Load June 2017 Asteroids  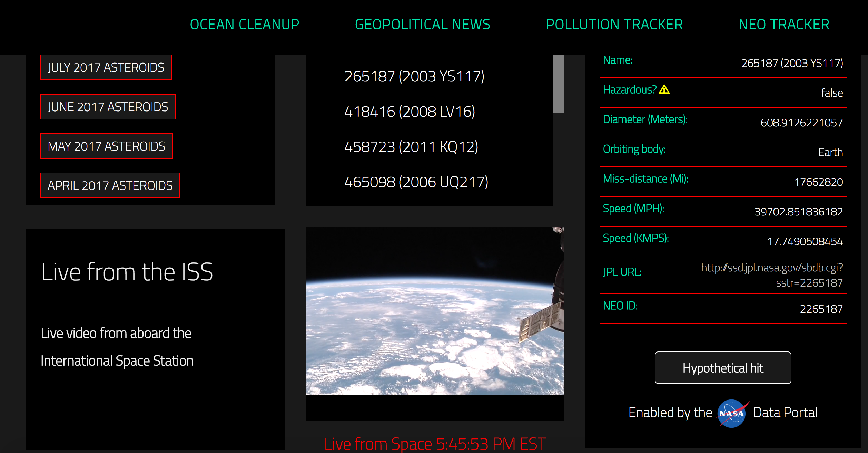tap(108, 107)
